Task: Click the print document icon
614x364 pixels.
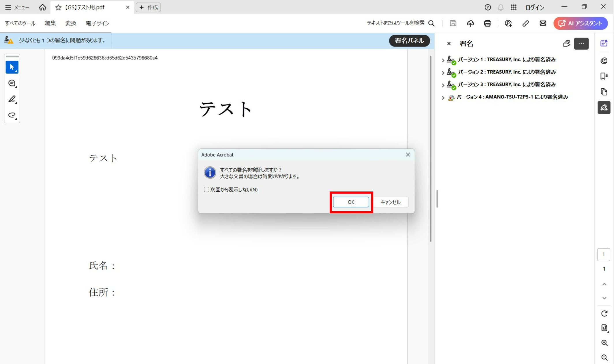Action: pos(487,23)
